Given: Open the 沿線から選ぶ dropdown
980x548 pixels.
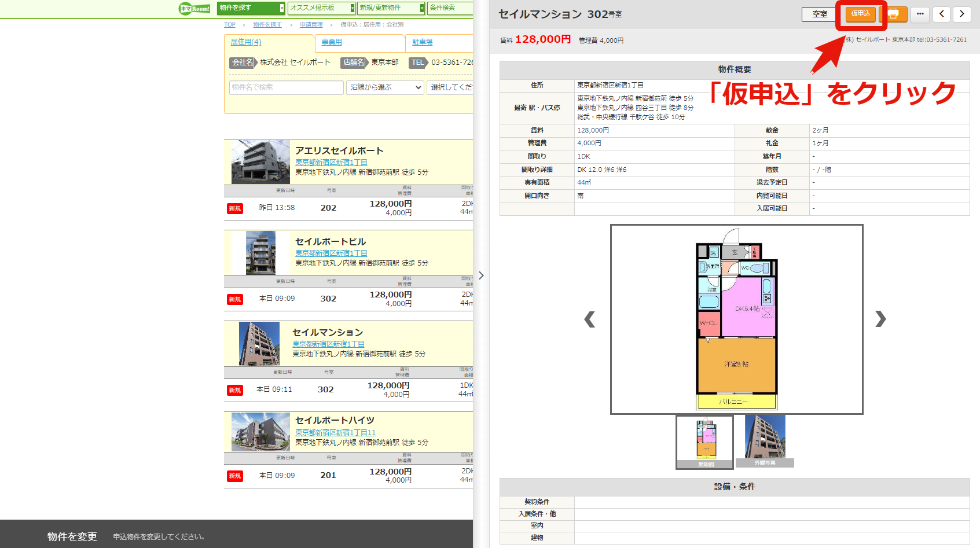Looking at the screenshot, I should click(x=385, y=87).
